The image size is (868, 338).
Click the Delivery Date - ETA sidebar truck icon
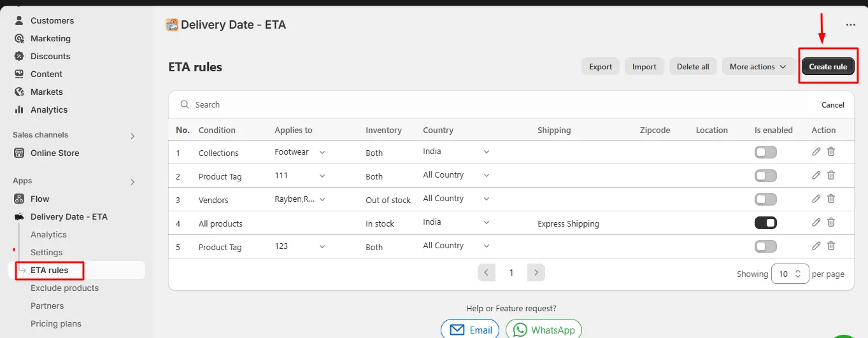pos(19,216)
